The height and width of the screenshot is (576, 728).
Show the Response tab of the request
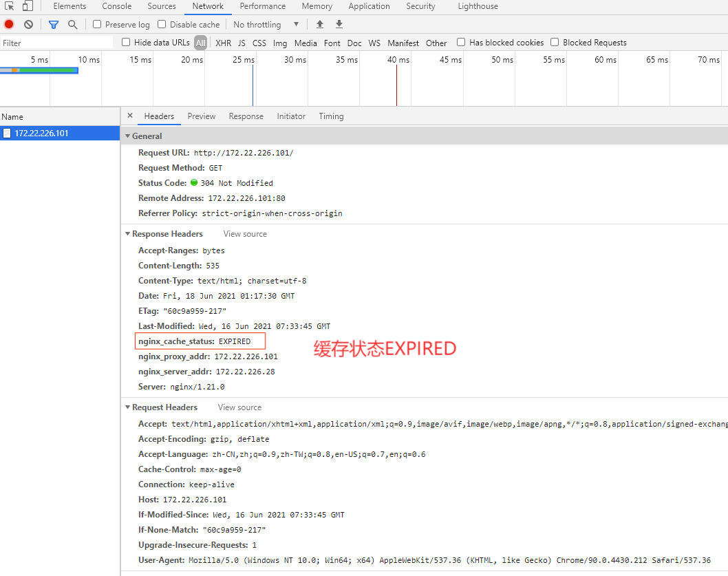(246, 116)
